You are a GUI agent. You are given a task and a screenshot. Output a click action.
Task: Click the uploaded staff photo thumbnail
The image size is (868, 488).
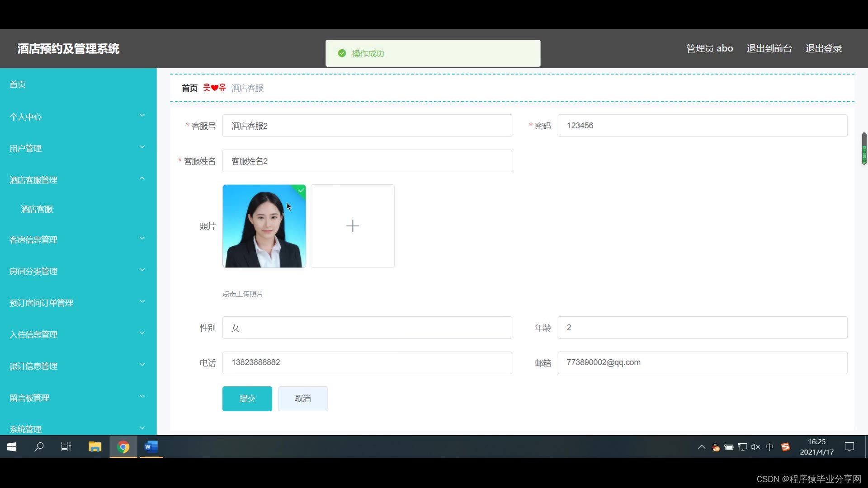click(264, 226)
